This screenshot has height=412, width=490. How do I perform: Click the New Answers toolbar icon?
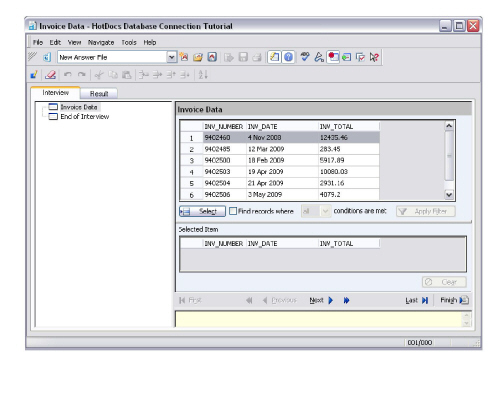184,57
